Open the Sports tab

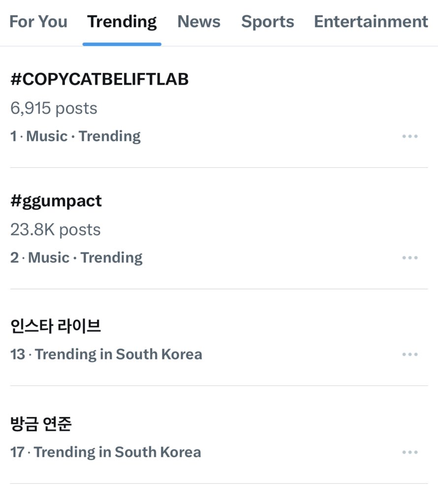[268, 22]
